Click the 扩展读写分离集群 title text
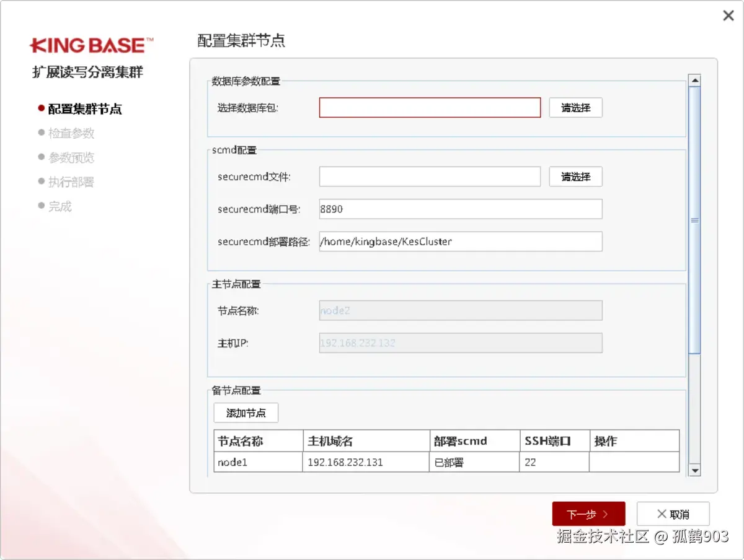 [x=87, y=72]
